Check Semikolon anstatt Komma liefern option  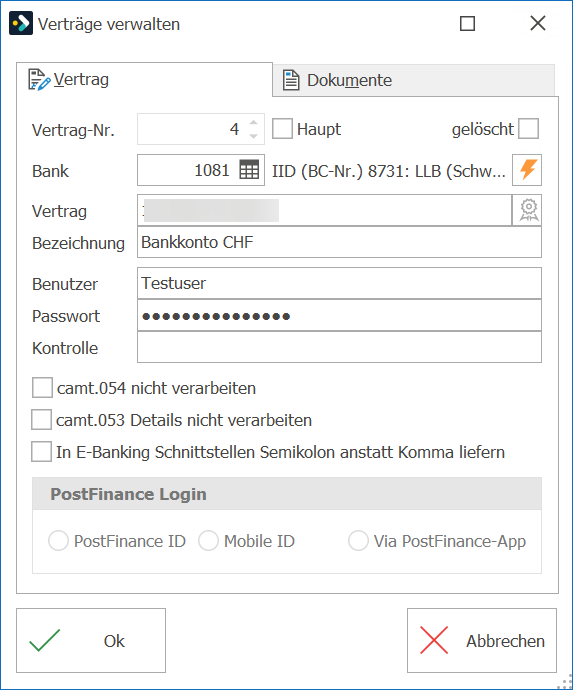[41, 451]
